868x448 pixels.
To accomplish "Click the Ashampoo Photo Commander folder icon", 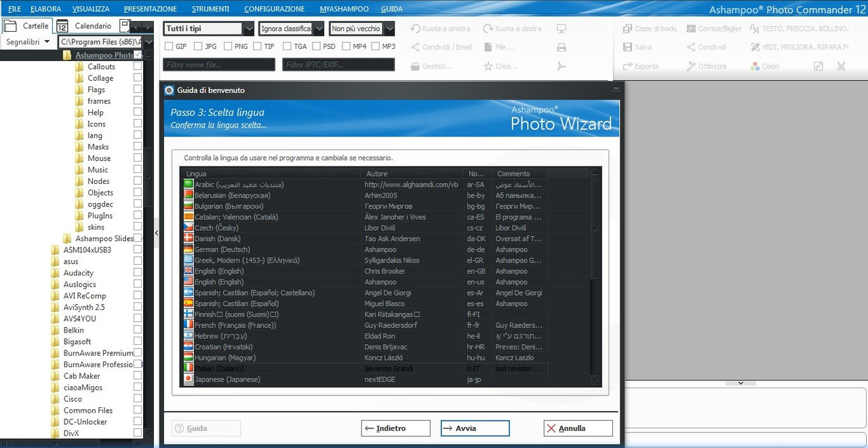I will [67, 55].
